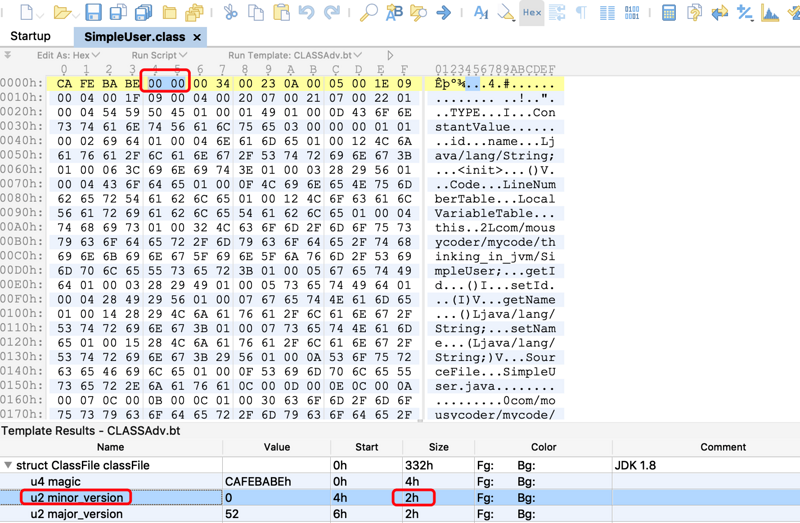Copy selected bytes with the Copy icon
Image resolution: width=800 pixels, height=523 pixels.
[256, 12]
